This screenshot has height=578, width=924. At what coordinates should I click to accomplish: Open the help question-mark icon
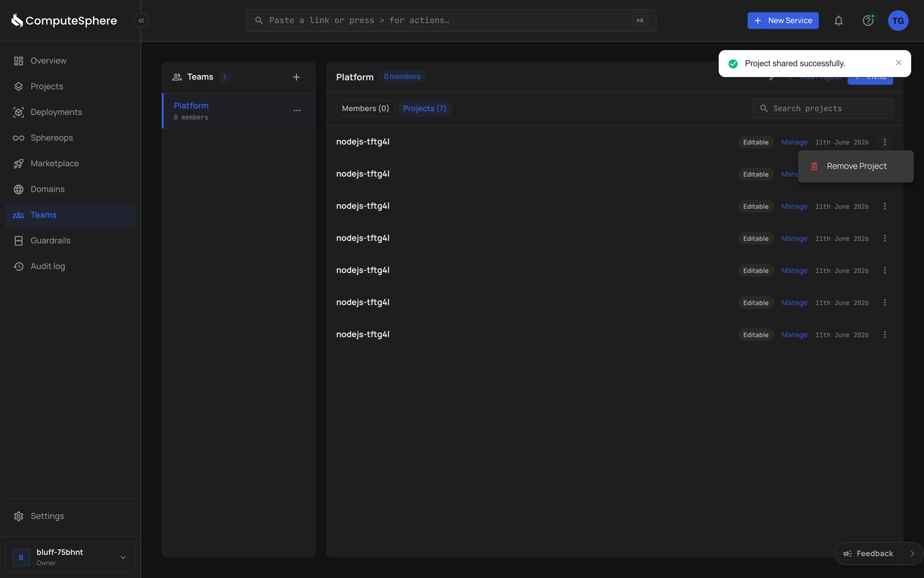pyautogui.click(x=868, y=21)
